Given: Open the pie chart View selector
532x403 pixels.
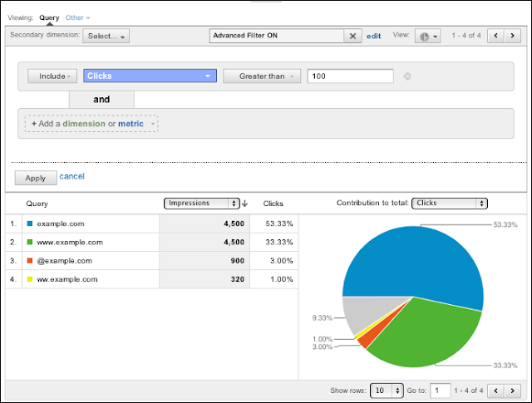Looking at the screenshot, I should (x=429, y=37).
